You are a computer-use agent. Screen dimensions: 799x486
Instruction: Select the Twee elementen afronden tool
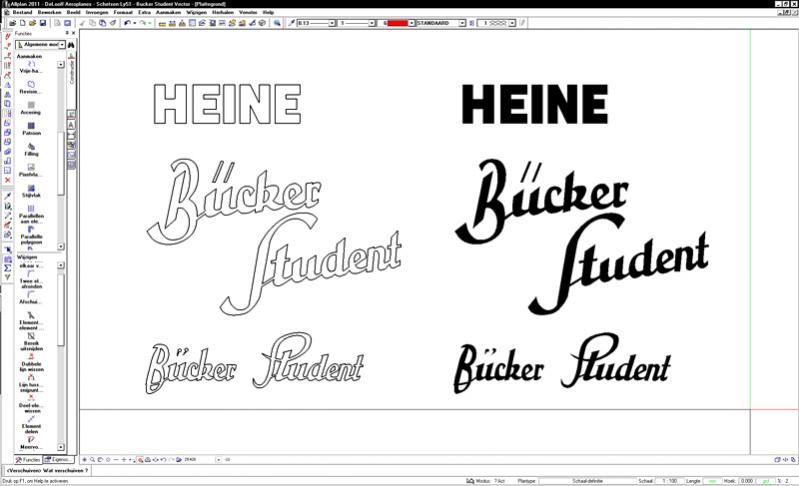coord(31,279)
